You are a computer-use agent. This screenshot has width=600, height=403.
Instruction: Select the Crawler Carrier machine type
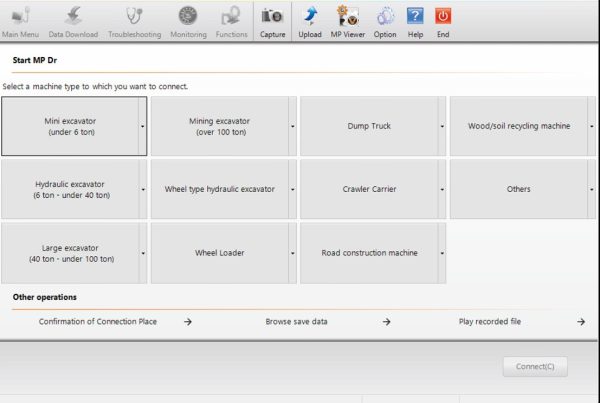pos(369,189)
